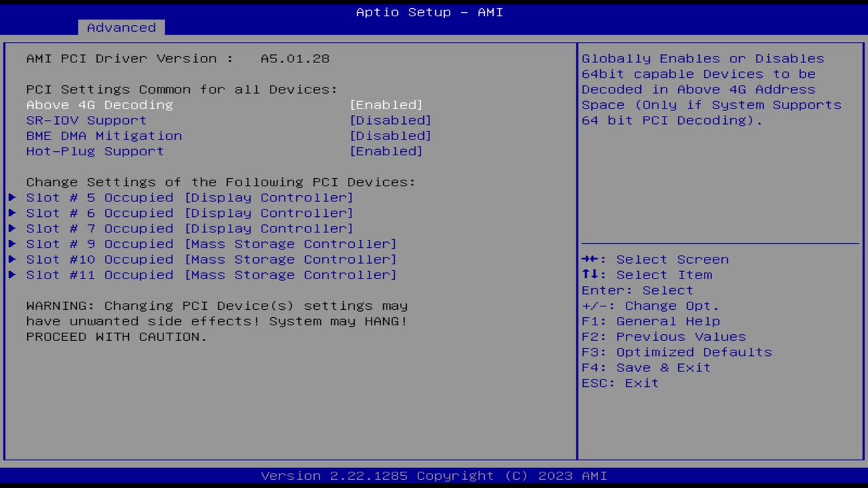Image resolution: width=868 pixels, height=488 pixels.
Task: Click the 'F3: Optimized Defaults' hint
Action: [677, 352]
